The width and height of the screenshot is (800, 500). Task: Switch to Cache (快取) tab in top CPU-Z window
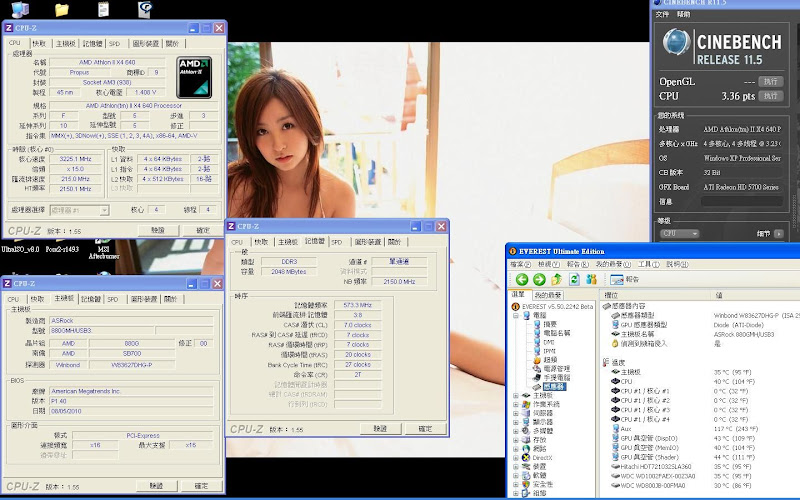tap(39, 43)
